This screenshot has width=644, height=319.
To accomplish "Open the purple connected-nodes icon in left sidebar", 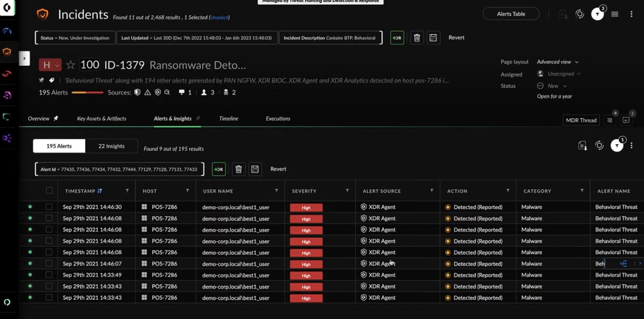I will pyautogui.click(x=7, y=138).
